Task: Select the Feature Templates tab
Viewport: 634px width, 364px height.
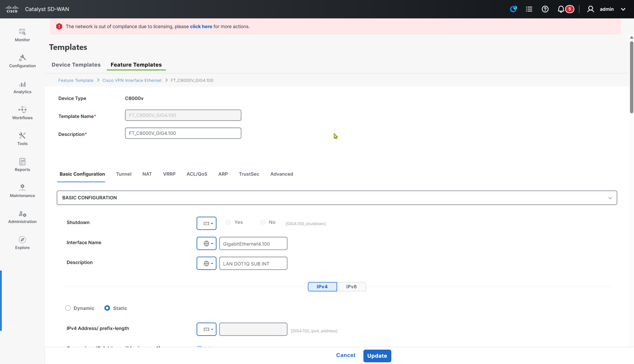Action: [x=136, y=65]
